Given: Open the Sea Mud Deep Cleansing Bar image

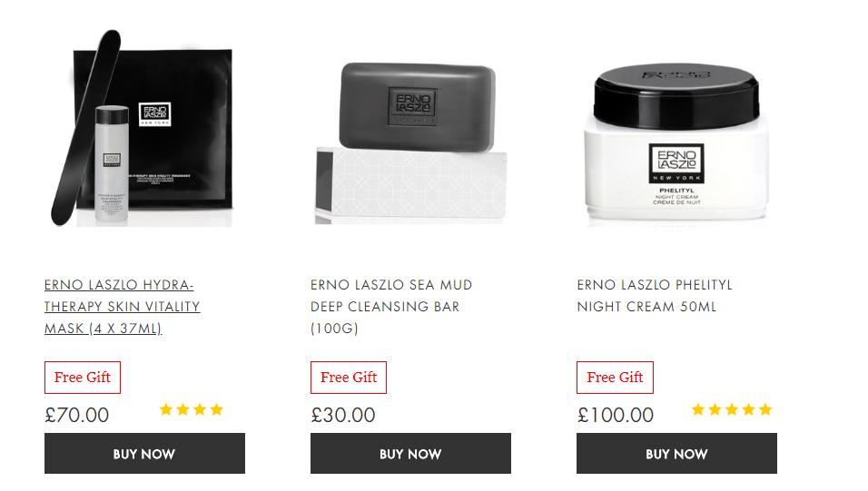Looking at the screenshot, I should (410, 142).
